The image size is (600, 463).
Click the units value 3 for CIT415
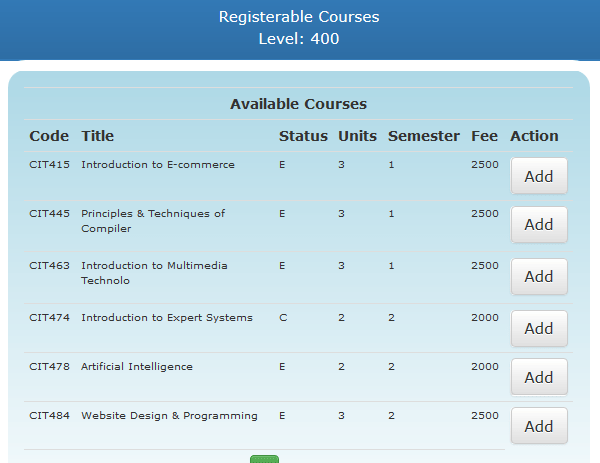coord(341,165)
